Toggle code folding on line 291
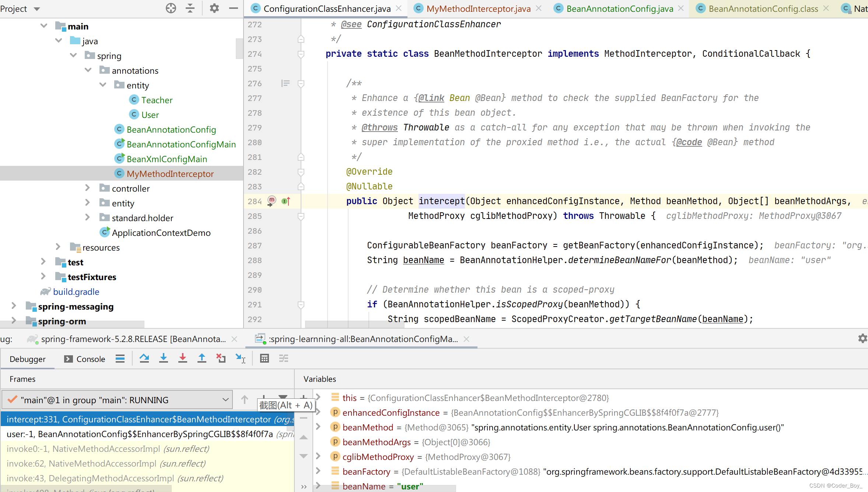Image resolution: width=868 pixels, height=492 pixels. point(301,305)
